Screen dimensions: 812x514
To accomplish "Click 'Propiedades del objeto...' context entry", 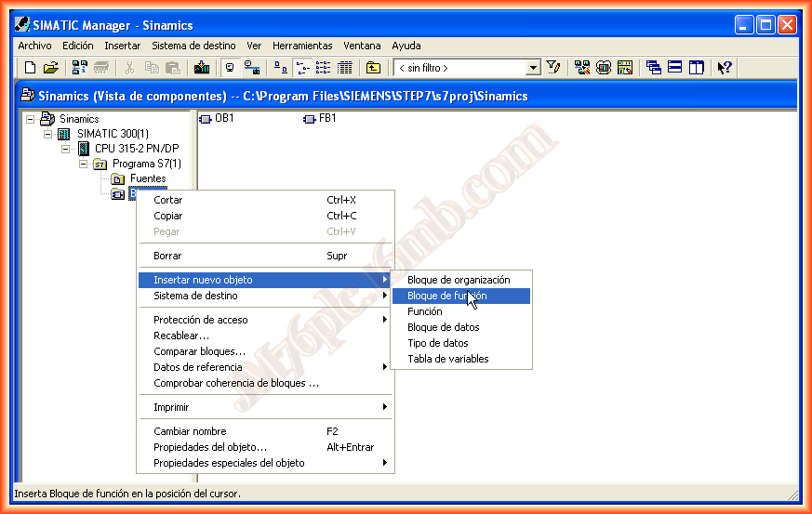I will pyautogui.click(x=209, y=447).
